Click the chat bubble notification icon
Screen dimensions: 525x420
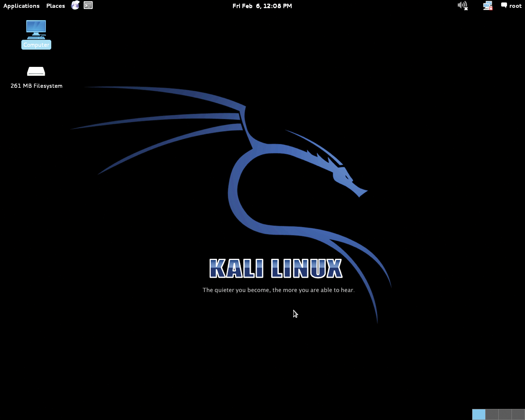(504, 5)
